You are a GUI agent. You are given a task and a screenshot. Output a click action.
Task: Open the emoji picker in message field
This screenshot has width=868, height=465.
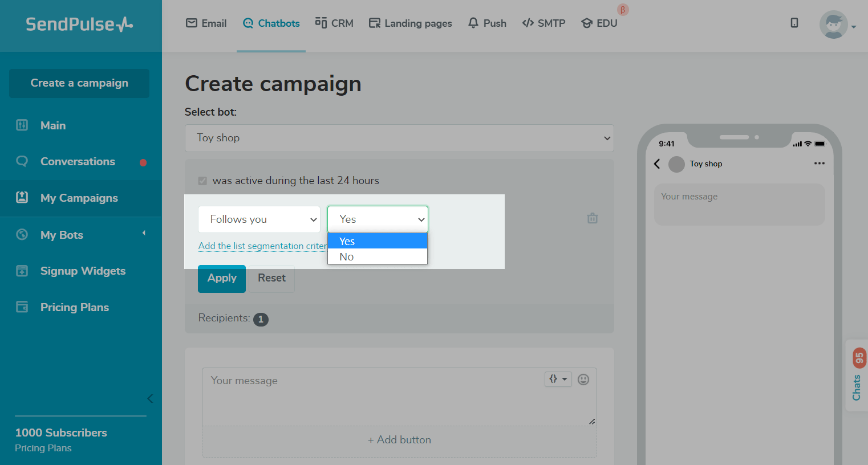point(583,380)
